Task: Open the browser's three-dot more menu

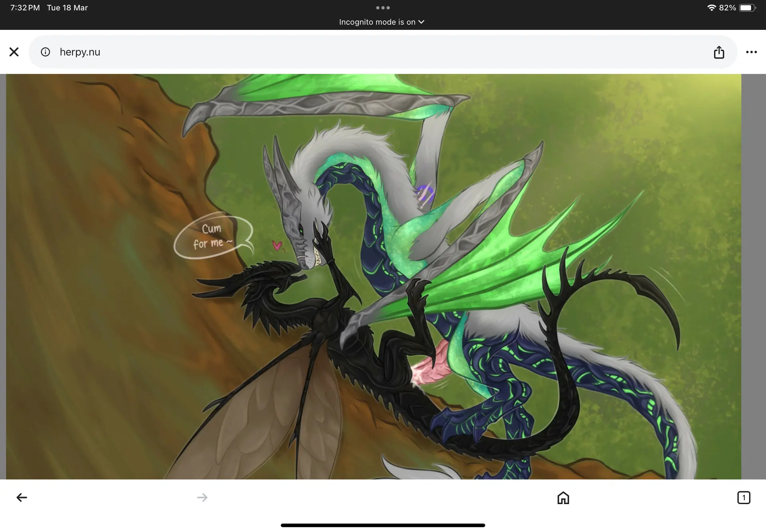Action: tap(751, 52)
